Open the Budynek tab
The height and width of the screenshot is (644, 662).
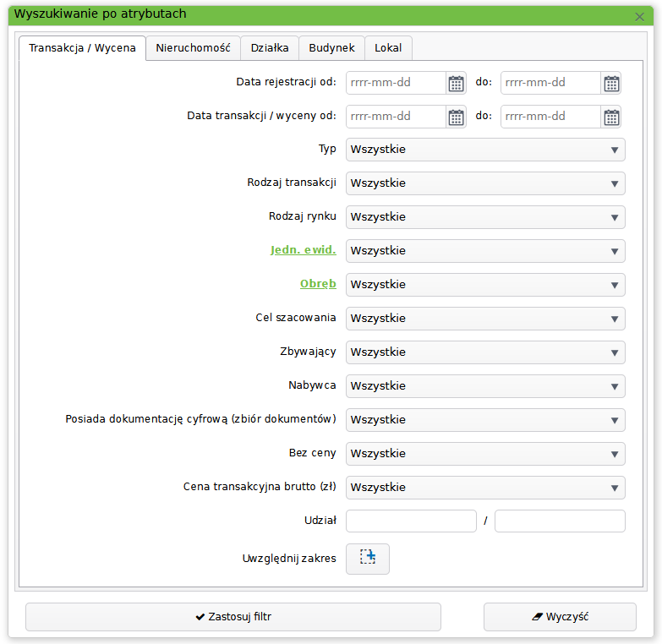pos(331,48)
